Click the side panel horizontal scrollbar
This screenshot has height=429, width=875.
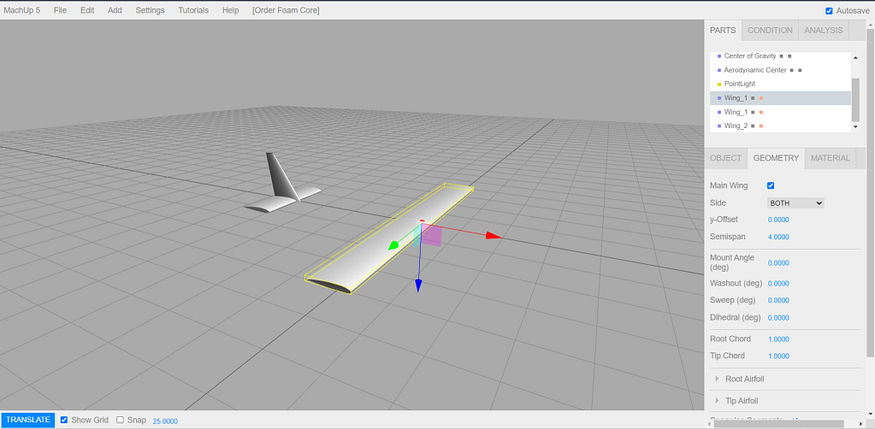(780, 424)
